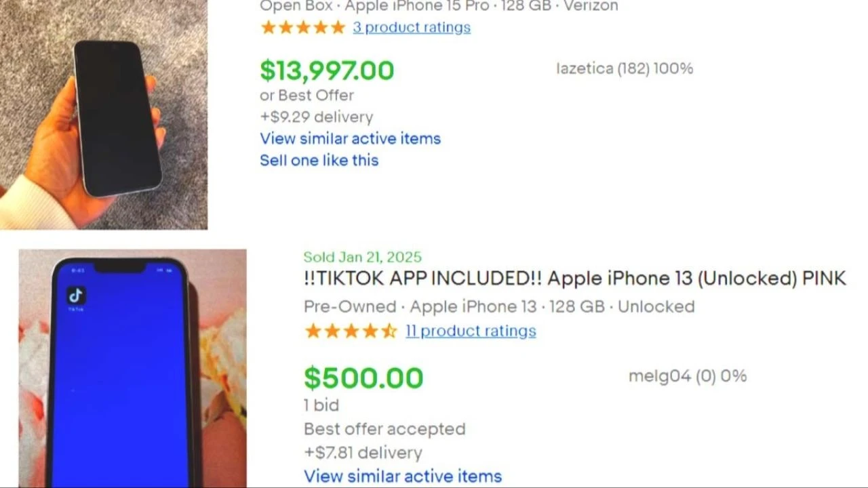Click the "Open Box · Apple iPhone 15 Pro" subtitle
Viewport: 868px width, 488px height.
[x=439, y=6]
